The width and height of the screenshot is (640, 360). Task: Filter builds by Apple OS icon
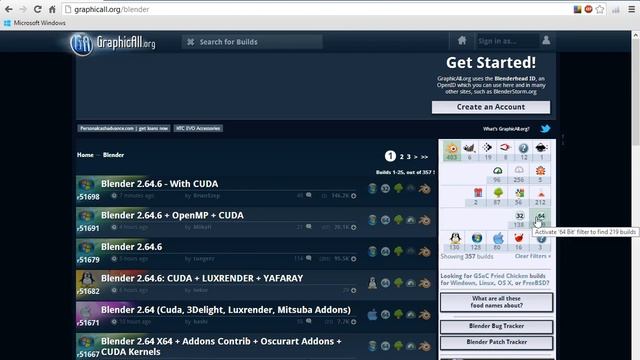498,241
